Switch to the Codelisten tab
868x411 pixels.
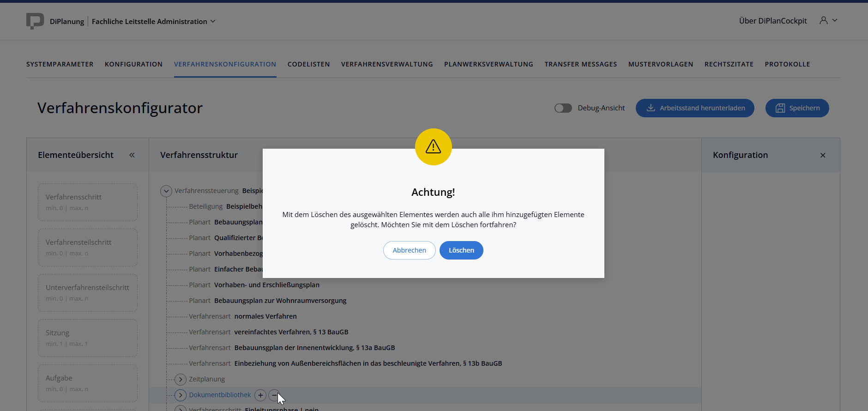point(308,64)
